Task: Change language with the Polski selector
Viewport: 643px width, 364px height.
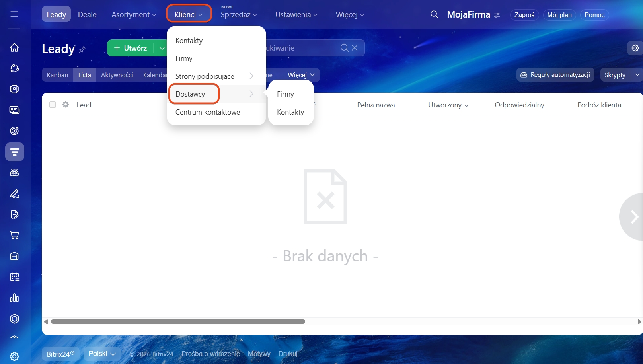Action: click(102, 354)
